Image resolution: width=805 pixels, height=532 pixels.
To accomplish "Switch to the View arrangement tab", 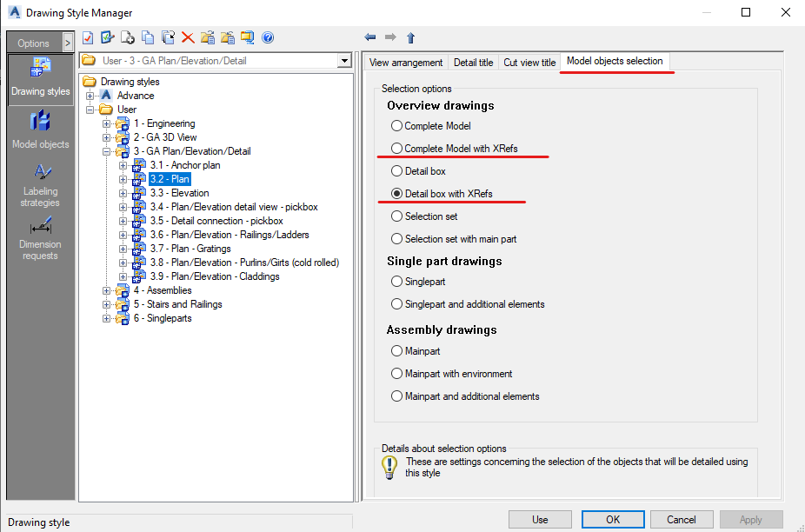I will click(406, 62).
